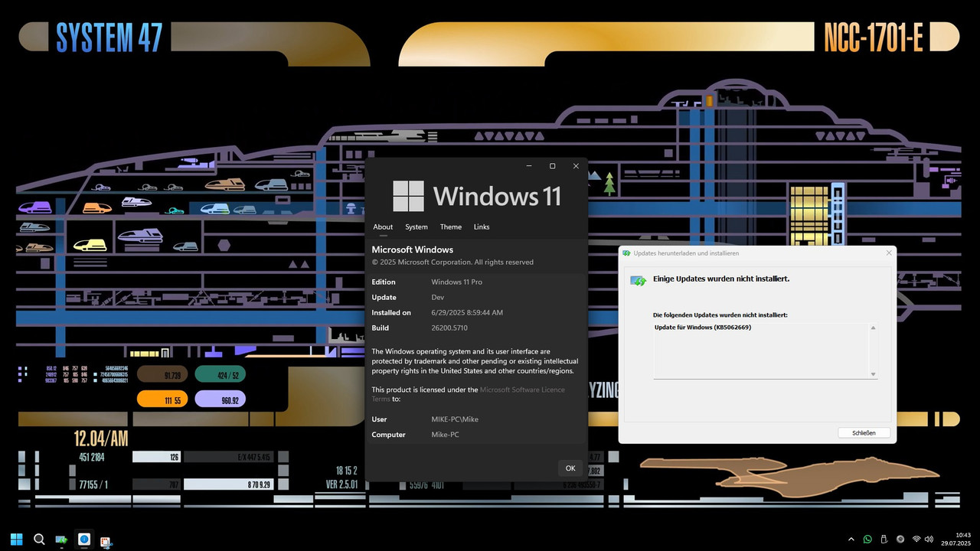980x551 pixels.
Task: Open Wi-Fi network settings
Action: (917, 540)
